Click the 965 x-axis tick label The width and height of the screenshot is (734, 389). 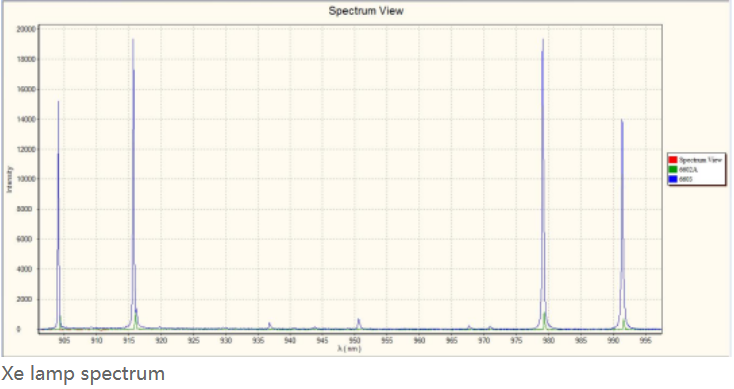pos(452,340)
